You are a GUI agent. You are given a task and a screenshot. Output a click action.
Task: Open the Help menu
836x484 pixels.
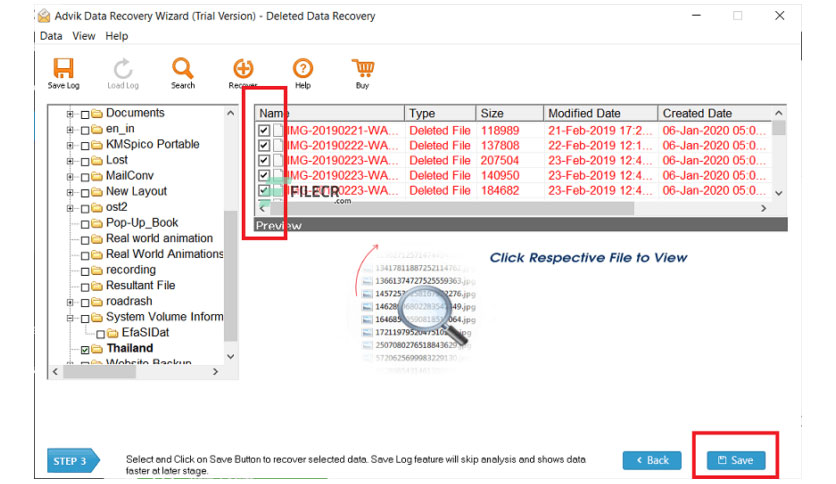pos(116,36)
